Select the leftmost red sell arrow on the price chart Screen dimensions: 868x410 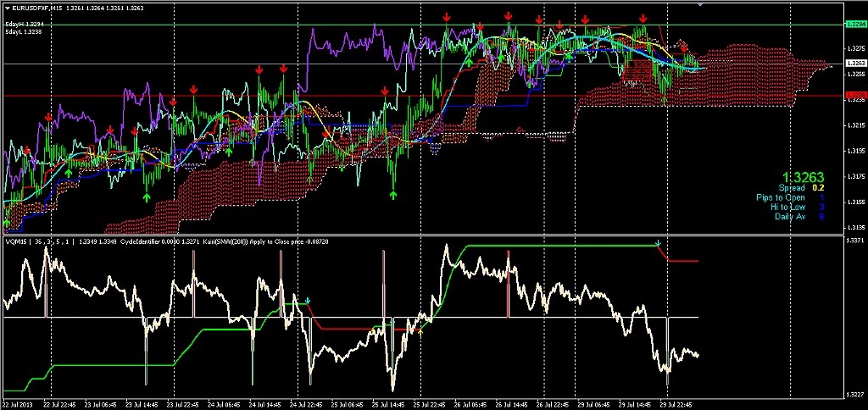pyautogui.click(x=26, y=150)
